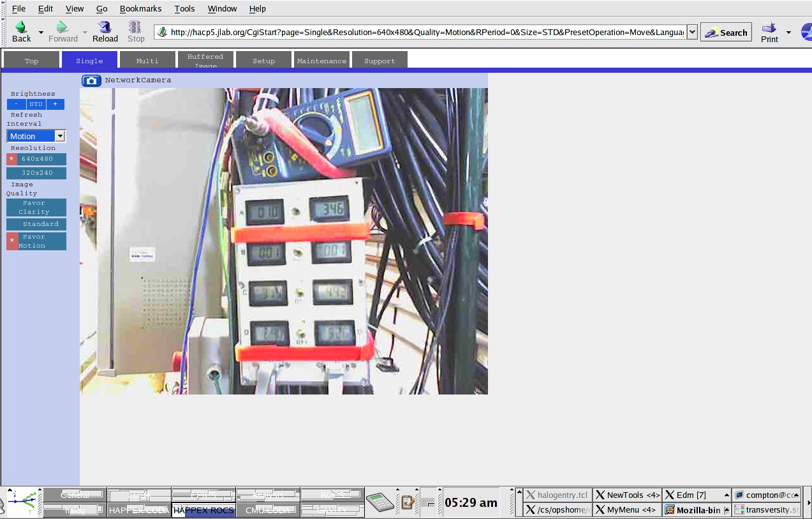The height and width of the screenshot is (519, 812).
Task: Open the Bookmarks menu
Action: [141, 8]
